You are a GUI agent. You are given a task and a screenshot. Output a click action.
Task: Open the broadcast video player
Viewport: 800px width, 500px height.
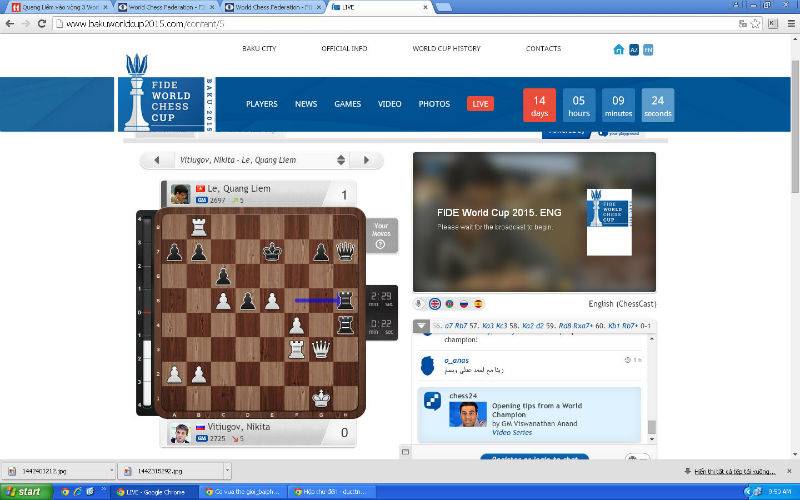534,222
